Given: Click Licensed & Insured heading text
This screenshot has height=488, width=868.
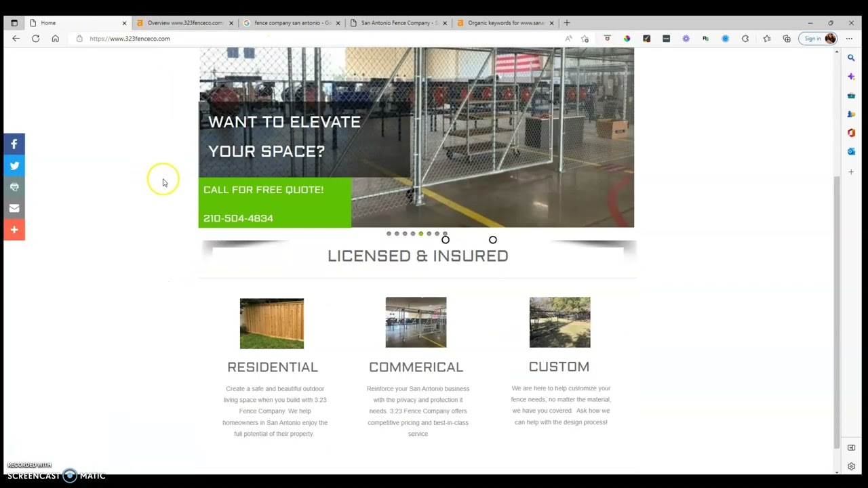Looking at the screenshot, I should point(418,256).
